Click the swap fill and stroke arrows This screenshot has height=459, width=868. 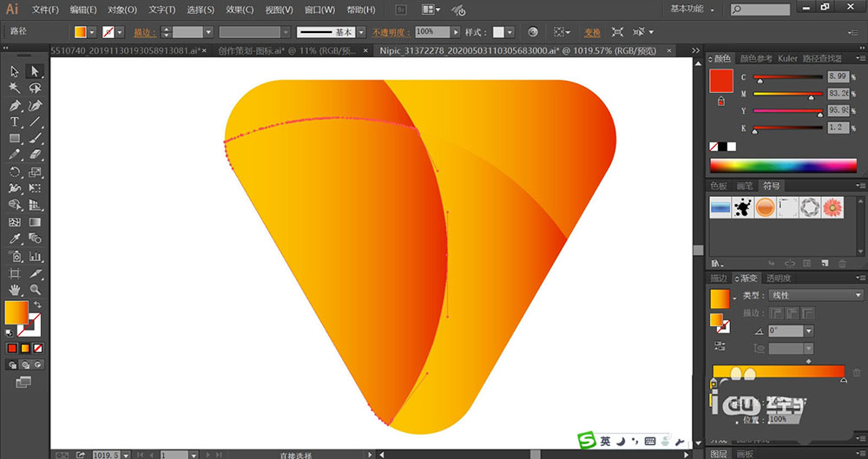pyautogui.click(x=37, y=305)
